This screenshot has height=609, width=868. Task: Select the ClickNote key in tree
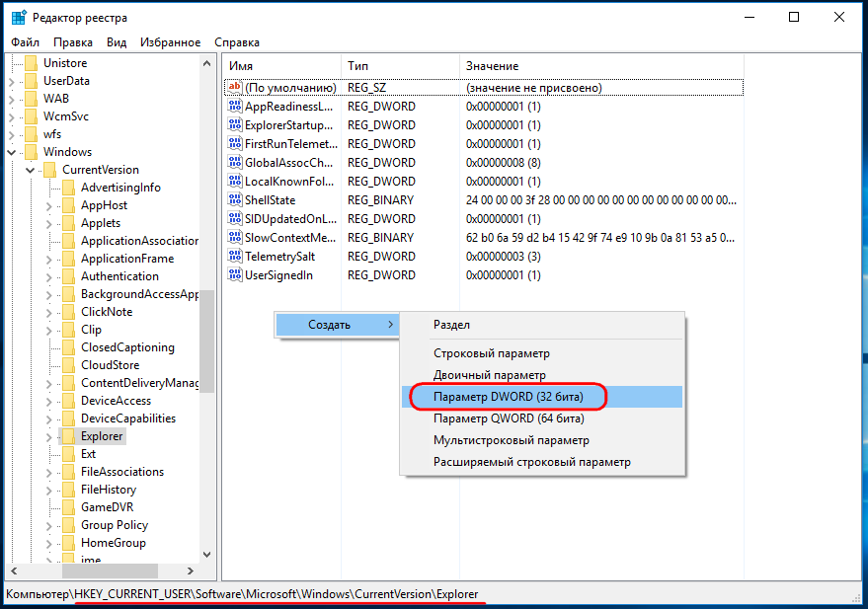coord(107,312)
